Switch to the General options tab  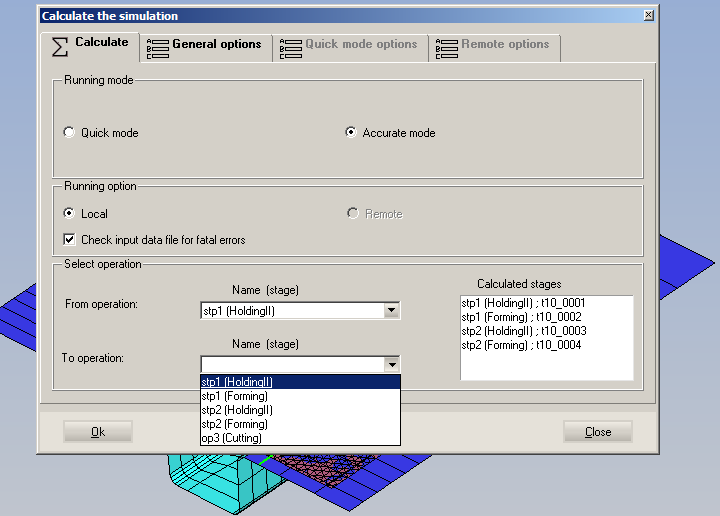click(205, 45)
